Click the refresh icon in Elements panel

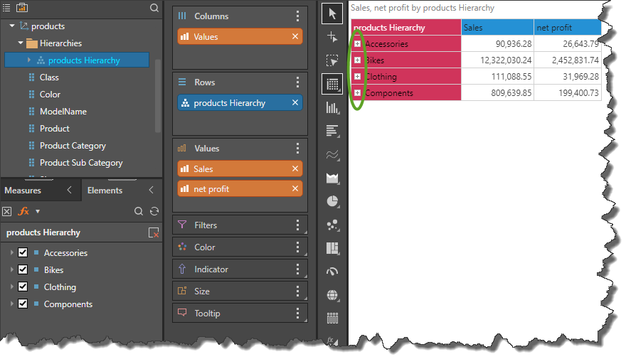(154, 211)
